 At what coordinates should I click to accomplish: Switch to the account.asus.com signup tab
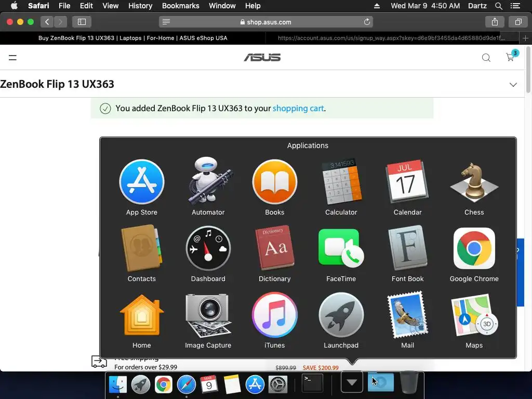coord(392,38)
